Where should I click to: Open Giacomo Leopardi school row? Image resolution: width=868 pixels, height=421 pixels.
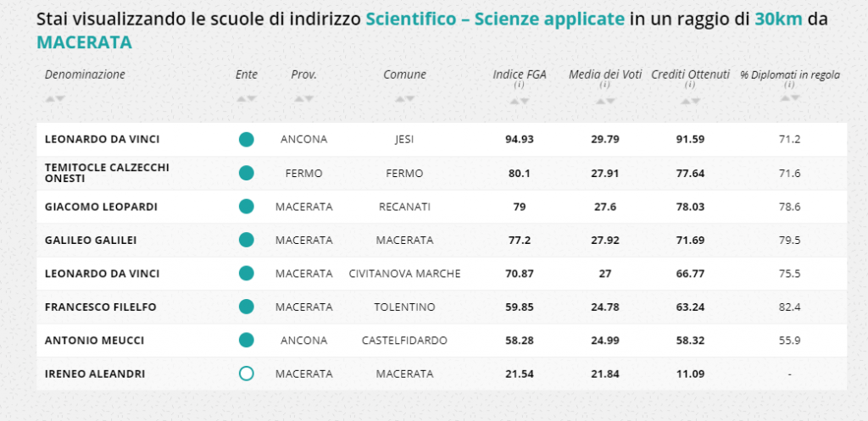441,207
